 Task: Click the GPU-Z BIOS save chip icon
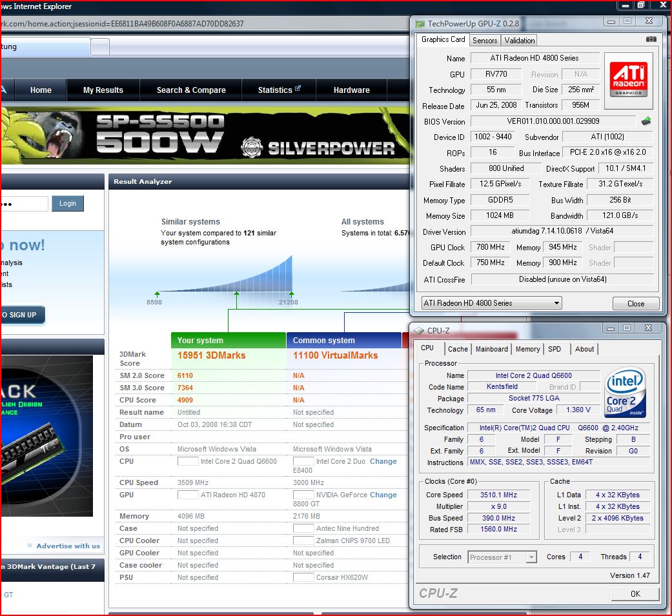[646, 121]
